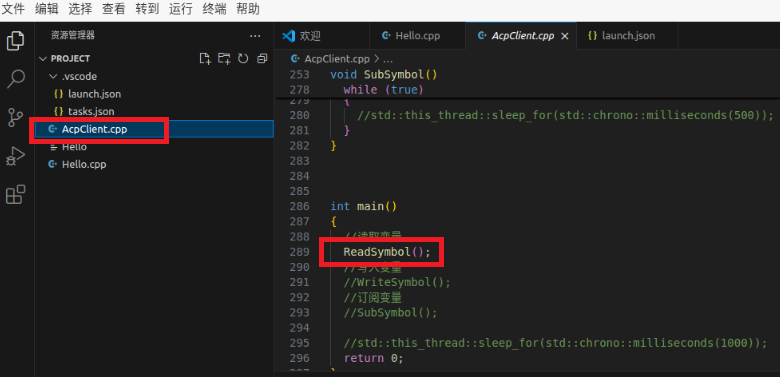Viewport: 780px width, 377px height.
Task: Click AcpClient.cpp in the breadcrumb
Action: [x=337, y=59]
